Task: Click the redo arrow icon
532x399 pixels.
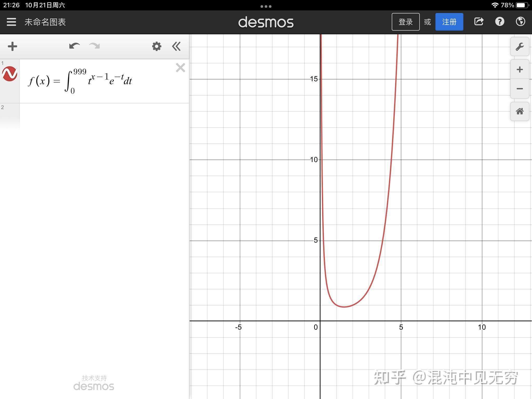Action: 94,46
